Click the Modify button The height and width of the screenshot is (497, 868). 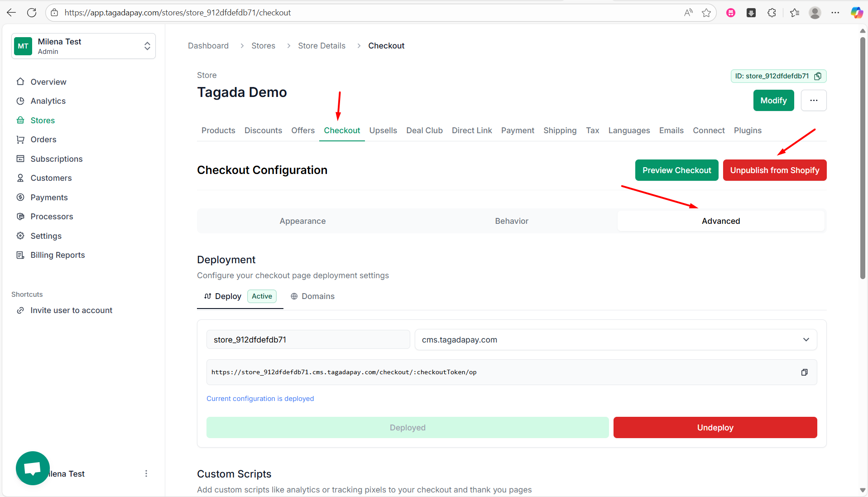coord(773,101)
